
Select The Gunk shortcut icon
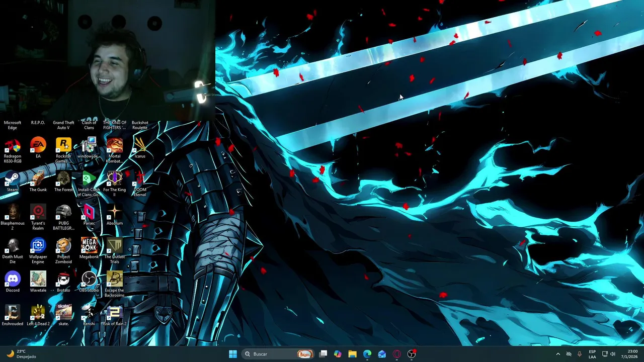point(38,179)
